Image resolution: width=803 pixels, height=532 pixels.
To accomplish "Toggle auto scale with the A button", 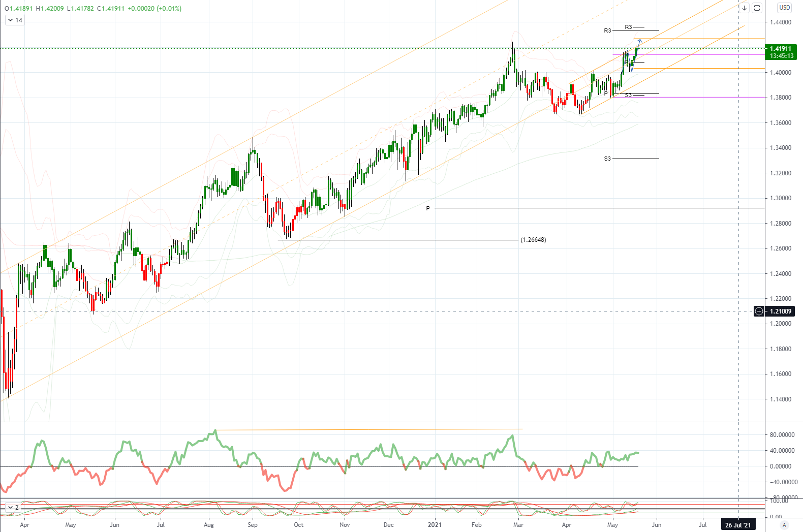I will tap(784, 525).
